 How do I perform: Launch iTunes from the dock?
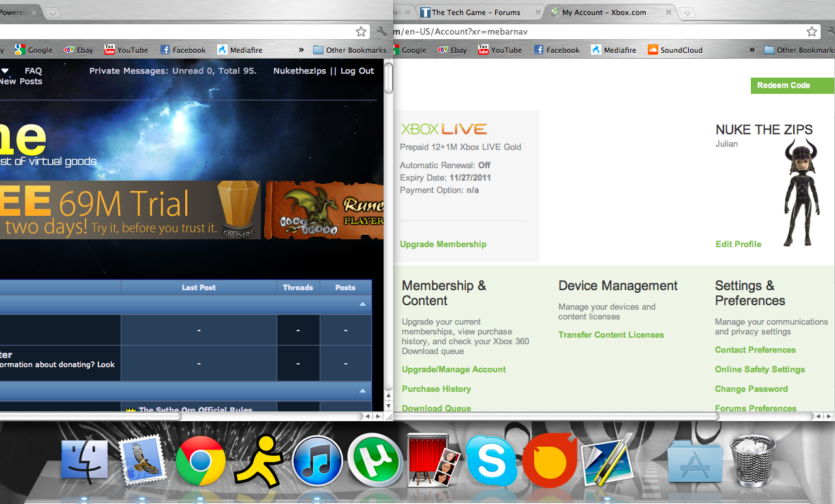pos(317,460)
